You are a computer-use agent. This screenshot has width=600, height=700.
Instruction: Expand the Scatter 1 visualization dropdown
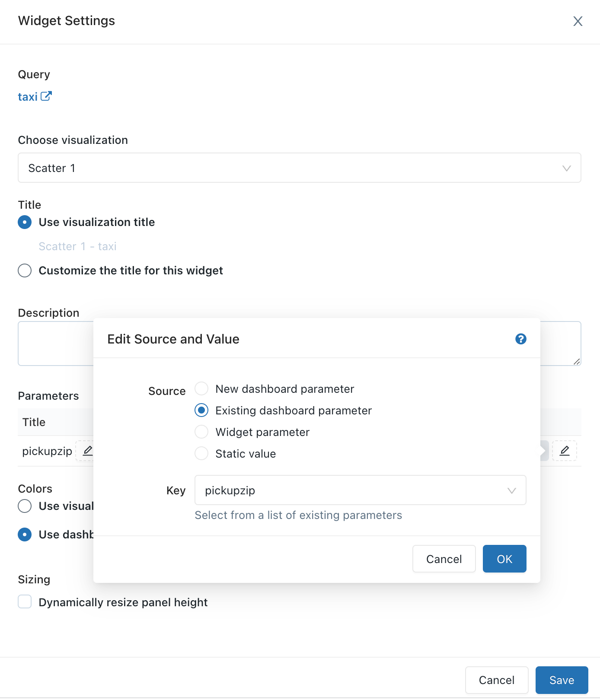click(x=299, y=168)
